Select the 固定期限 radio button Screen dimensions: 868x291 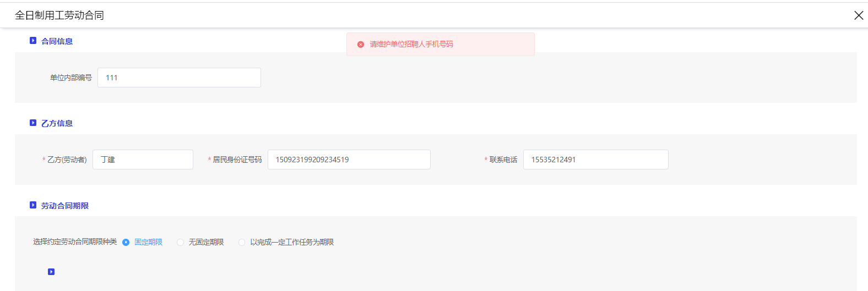point(126,243)
